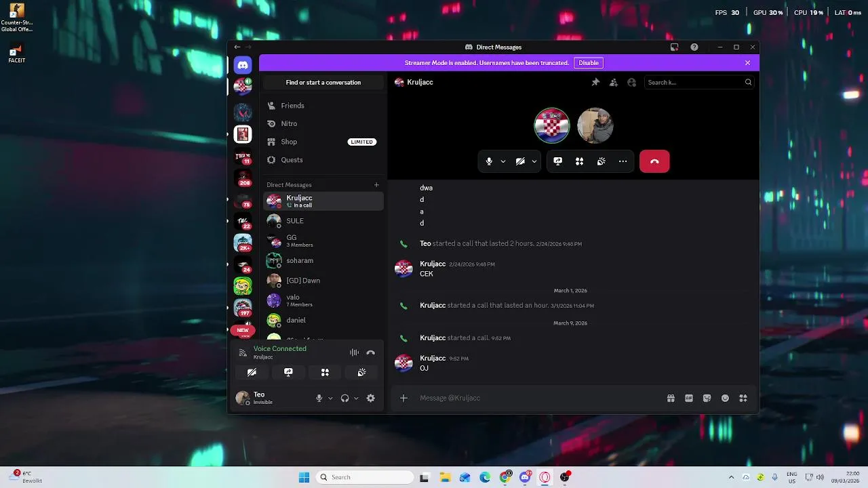This screenshot has width=868, height=488.
Task: Disconnect from call with red hang-up button
Action: coord(654,161)
